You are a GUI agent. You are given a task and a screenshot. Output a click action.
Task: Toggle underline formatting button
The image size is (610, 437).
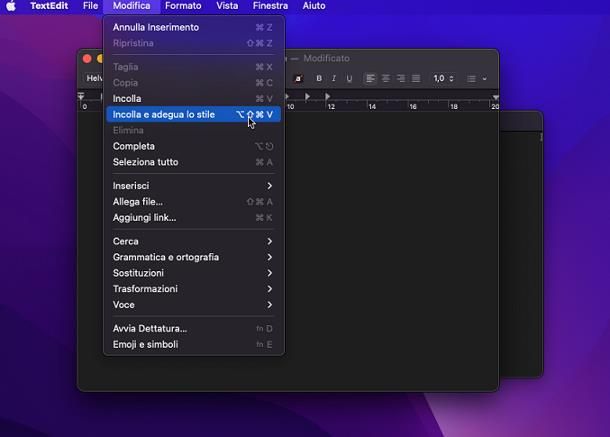[x=349, y=79]
